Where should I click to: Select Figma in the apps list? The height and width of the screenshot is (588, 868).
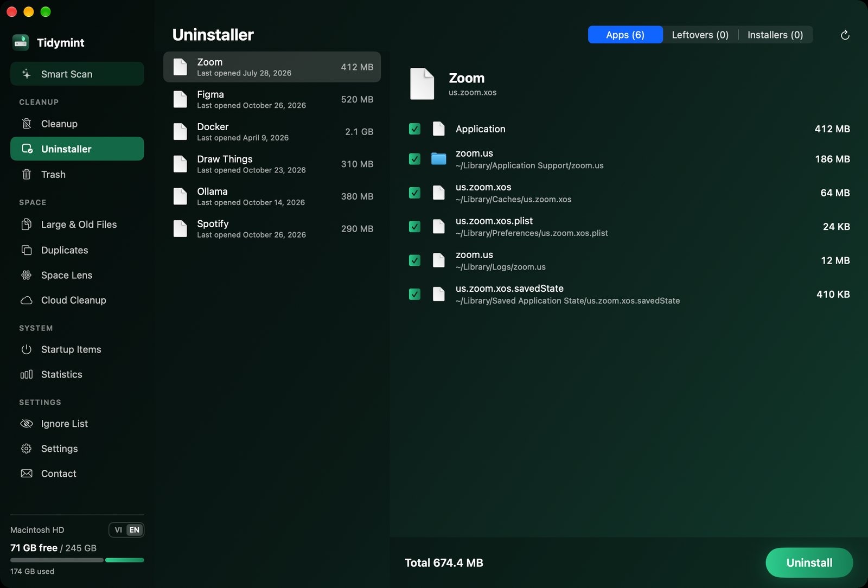pyautogui.click(x=272, y=99)
